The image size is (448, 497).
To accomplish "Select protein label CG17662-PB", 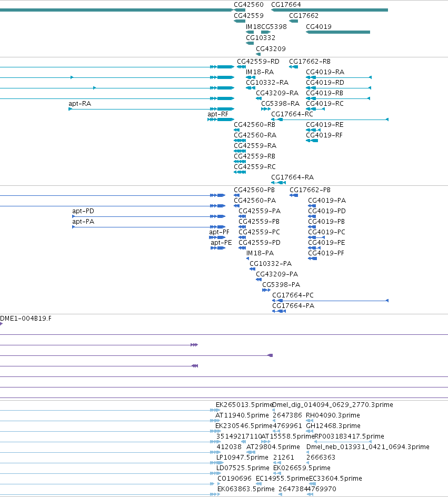I will pyautogui.click(x=310, y=190).
